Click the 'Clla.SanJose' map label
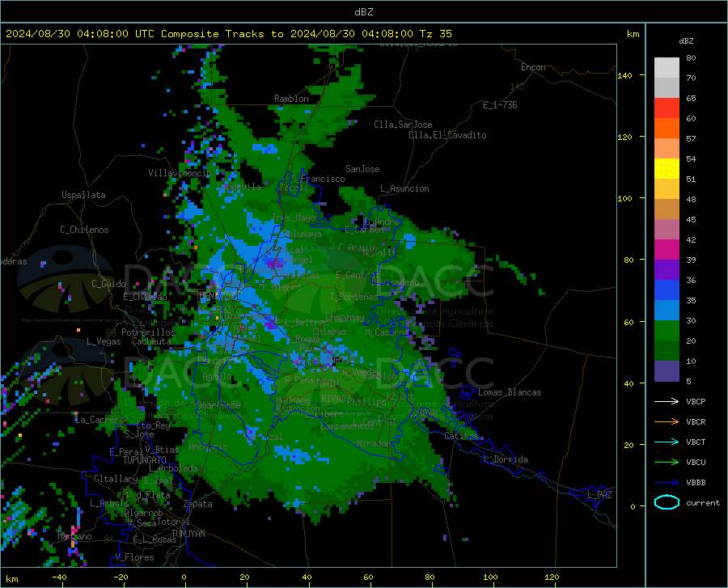 (x=403, y=125)
